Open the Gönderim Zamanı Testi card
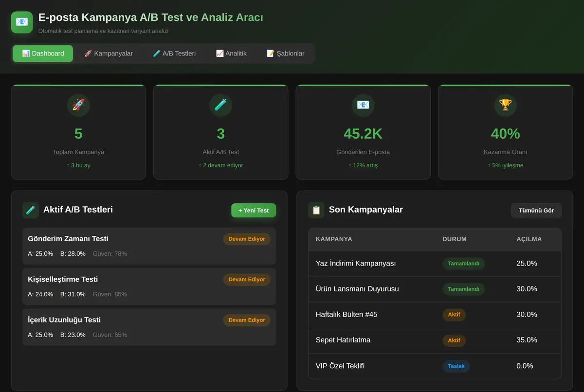584x392 pixels. [x=149, y=246]
